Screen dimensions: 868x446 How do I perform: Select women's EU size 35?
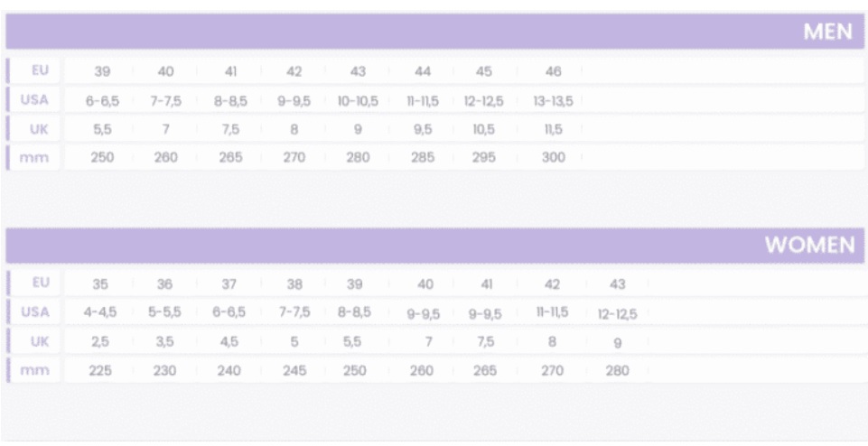[x=100, y=284]
